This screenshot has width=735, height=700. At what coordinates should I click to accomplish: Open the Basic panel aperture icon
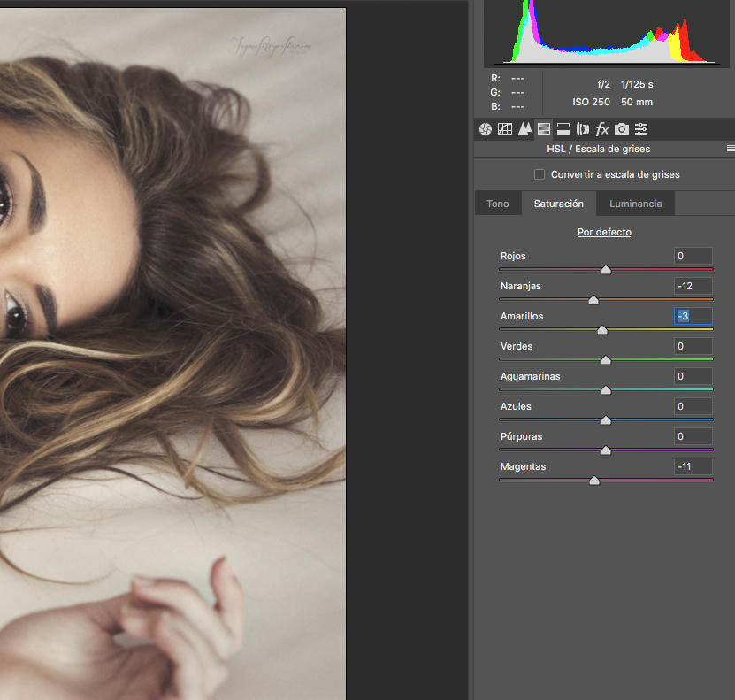point(486,129)
